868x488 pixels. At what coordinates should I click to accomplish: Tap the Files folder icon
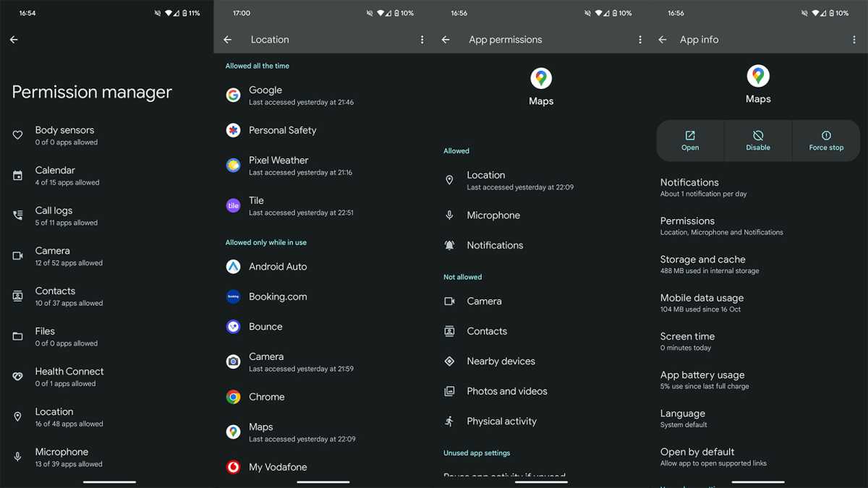[18, 336]
